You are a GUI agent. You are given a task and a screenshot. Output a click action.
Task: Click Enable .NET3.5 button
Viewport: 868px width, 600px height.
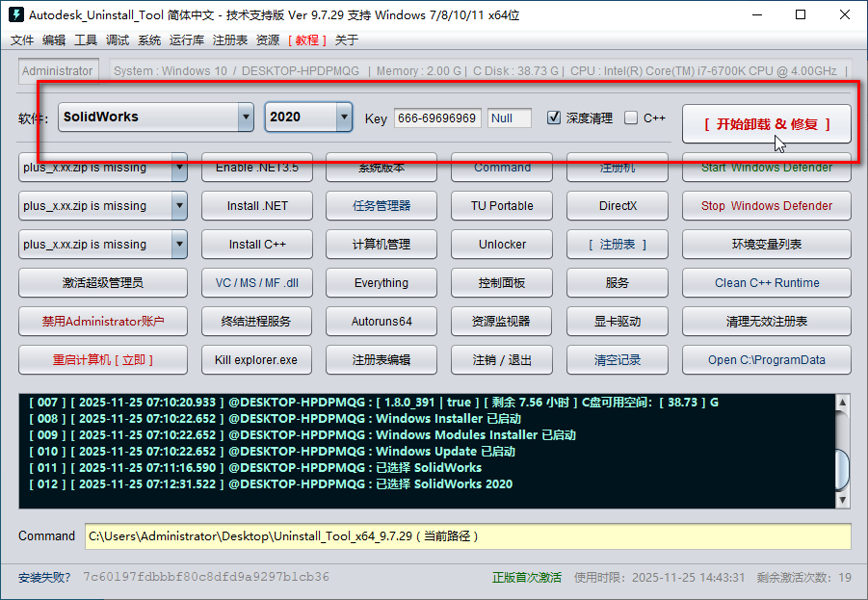(x=257, y=168)
